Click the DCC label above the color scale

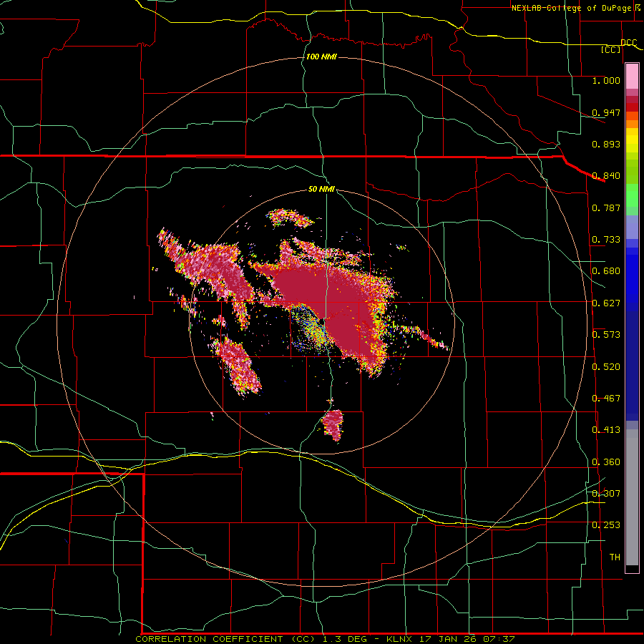pyautogui.click(x=628, y=42)
